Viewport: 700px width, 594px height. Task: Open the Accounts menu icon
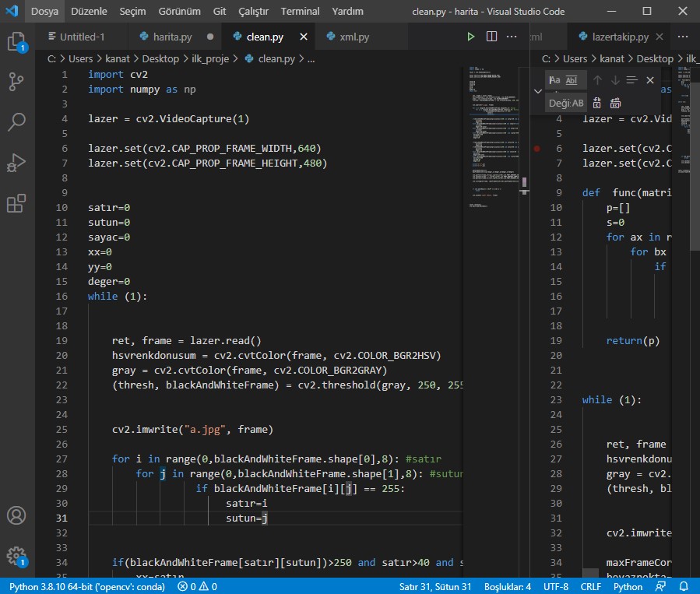(x=16, y=515)
